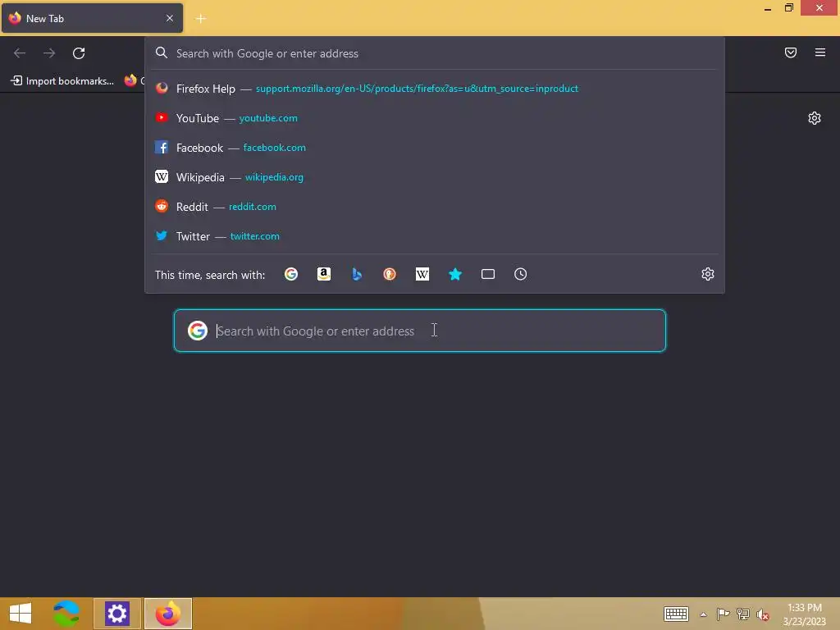
Task: Choose the Facebook suggestion
Action: [x=435, y=148]
